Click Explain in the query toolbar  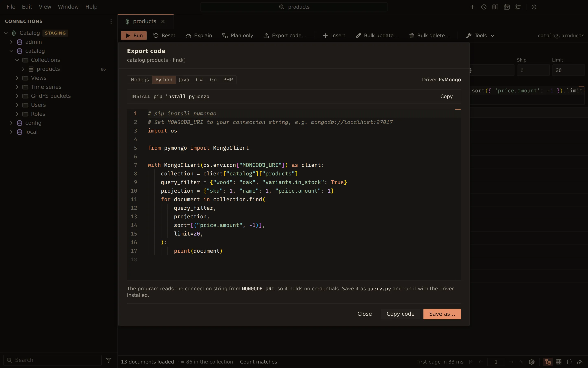(199, 36)
